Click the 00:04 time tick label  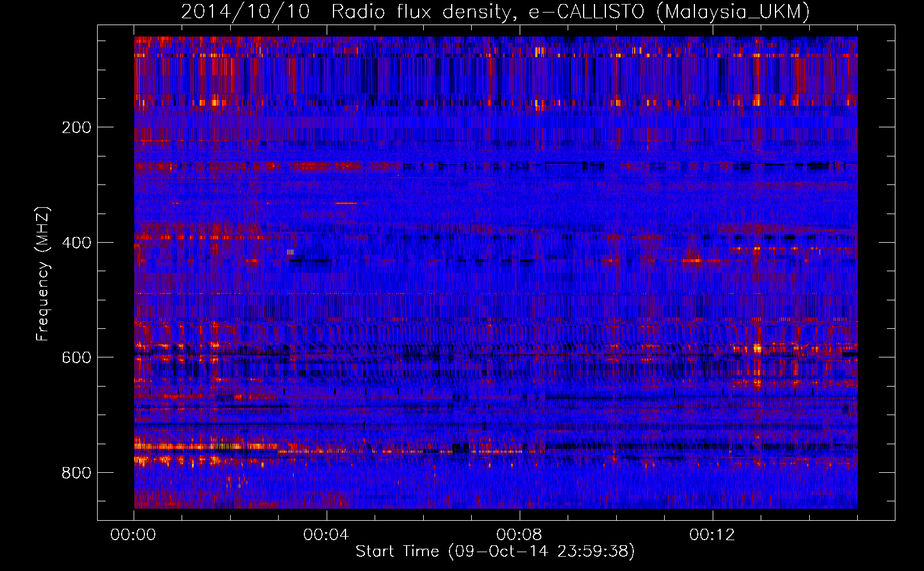point(326,534)
